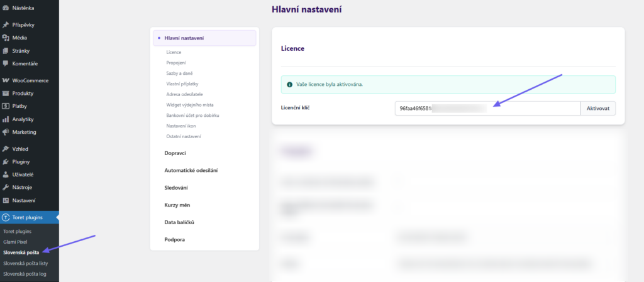This screenshot has width=644, height=282.
Task: Click the Příspěvky pin icon
Action: point(6,24)
